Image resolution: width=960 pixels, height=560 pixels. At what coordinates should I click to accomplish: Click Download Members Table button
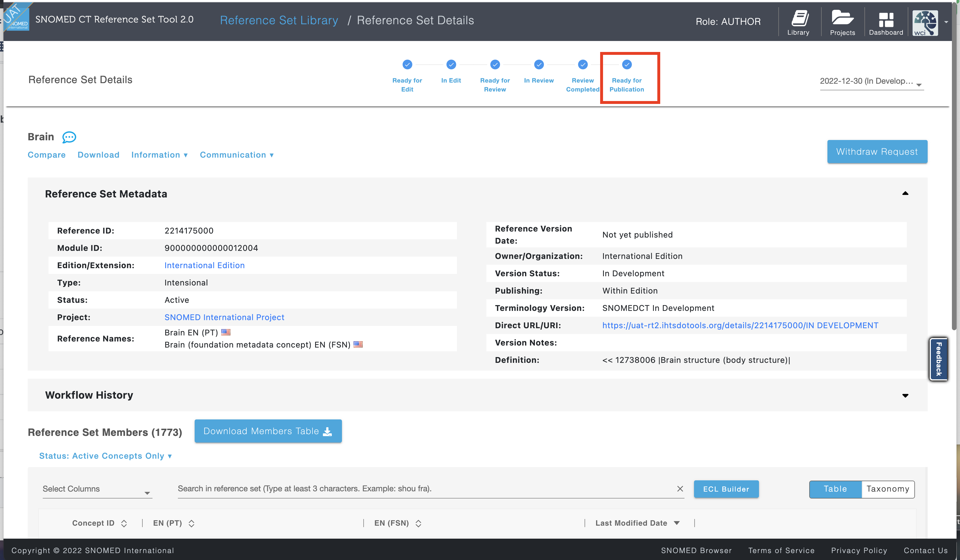tap(268, 431)
